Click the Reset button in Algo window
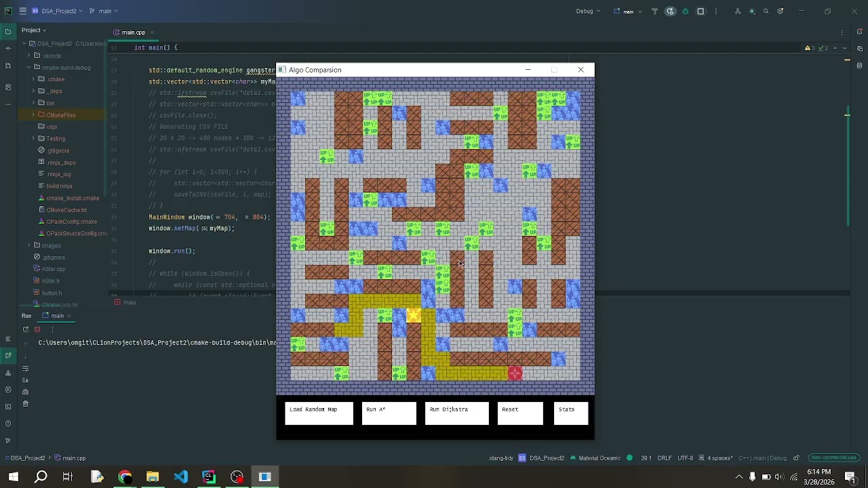Screen dimensions: 868x488 (520, 413)
